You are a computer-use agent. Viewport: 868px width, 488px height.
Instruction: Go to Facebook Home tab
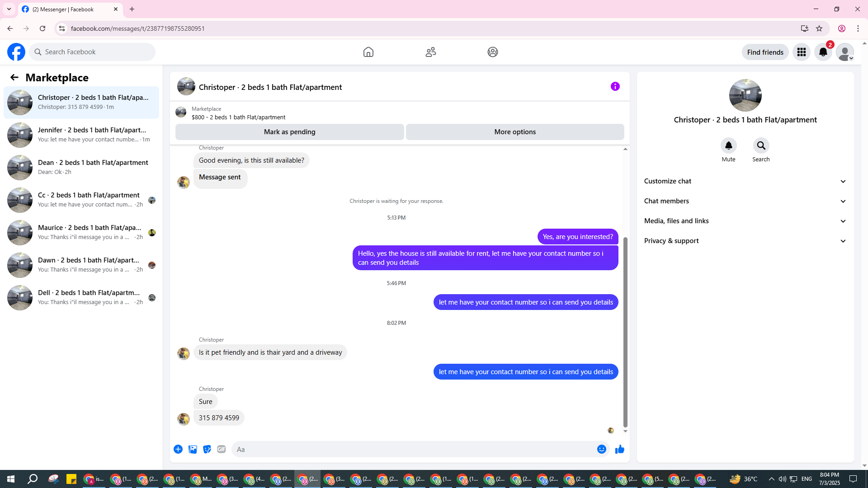[368, 52]
